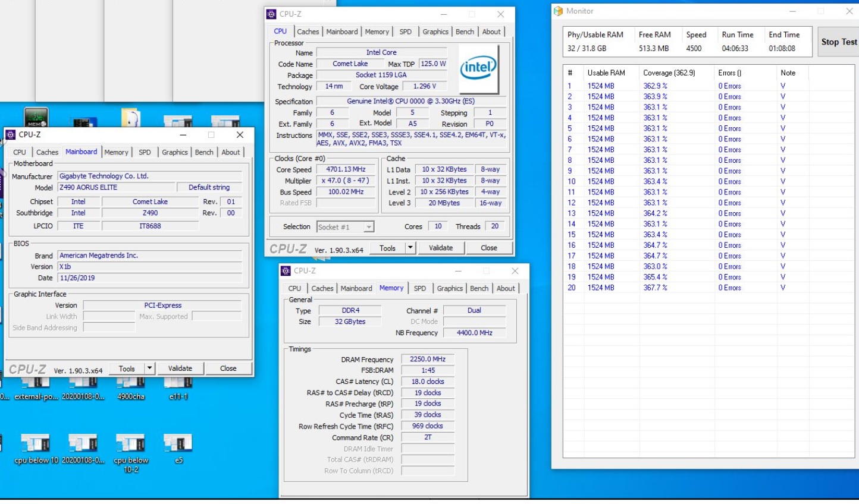Click title icon of CPU-Z processor window

point(271,14)
